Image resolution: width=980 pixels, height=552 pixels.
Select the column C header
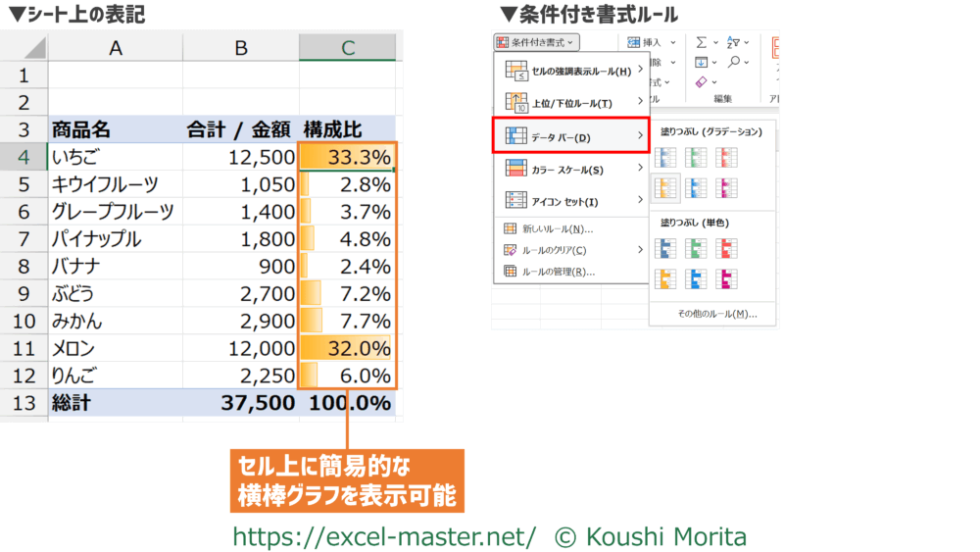pos(347,48)
